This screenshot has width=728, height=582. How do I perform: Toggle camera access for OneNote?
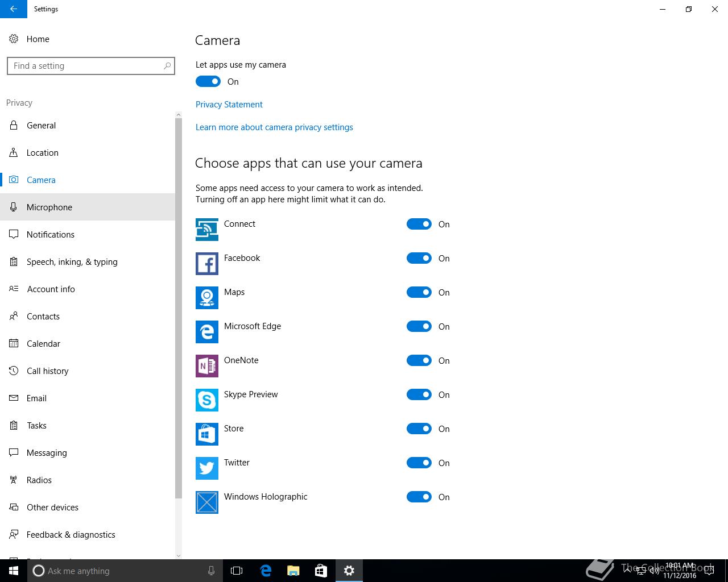coord(419,360)
